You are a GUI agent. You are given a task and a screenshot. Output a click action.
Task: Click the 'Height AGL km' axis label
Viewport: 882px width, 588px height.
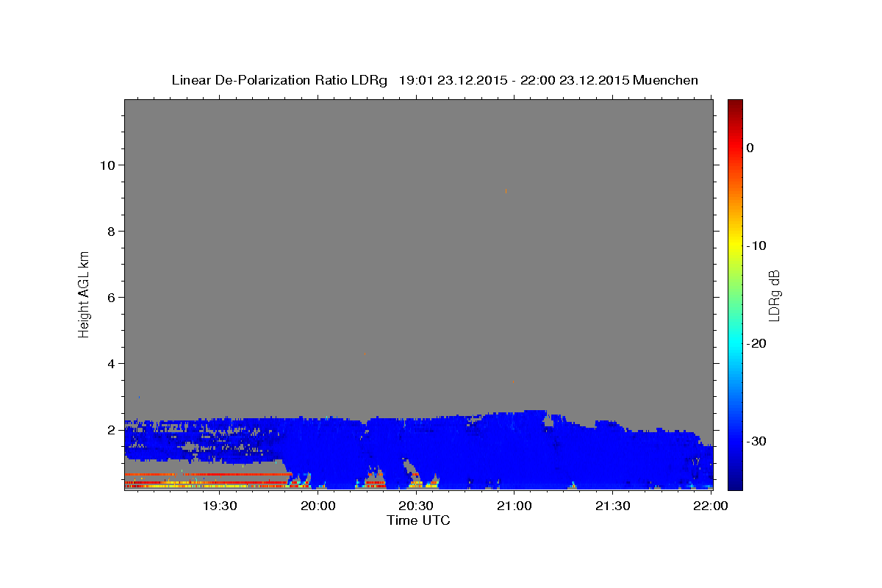point(84,293)
